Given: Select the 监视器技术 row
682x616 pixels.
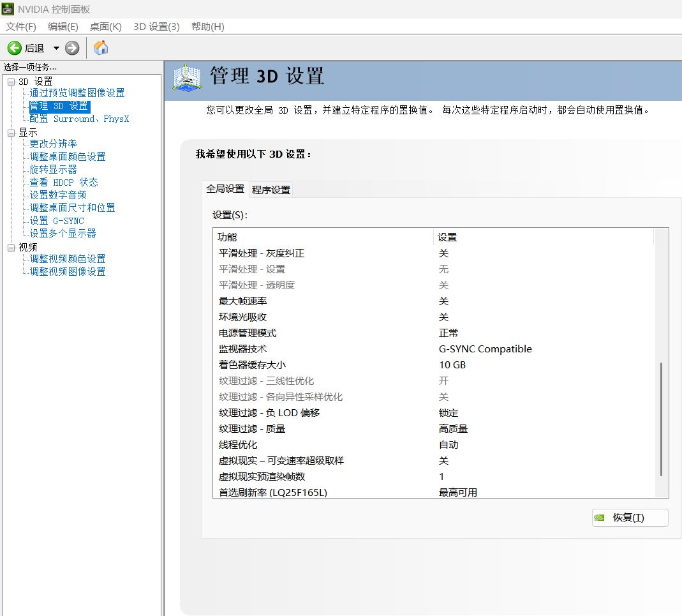Looking at the screenshot, I should (434, 349).
